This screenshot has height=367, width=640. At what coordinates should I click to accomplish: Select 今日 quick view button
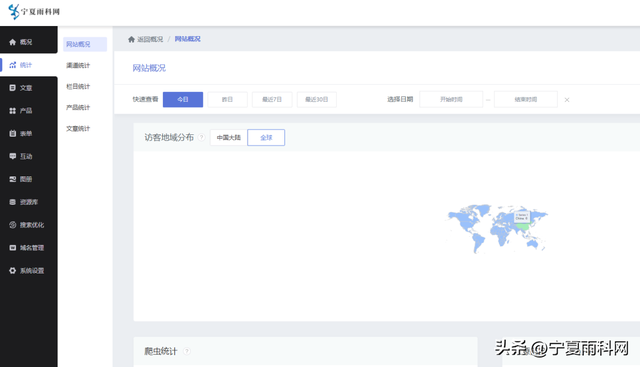[x=183, y=100]
